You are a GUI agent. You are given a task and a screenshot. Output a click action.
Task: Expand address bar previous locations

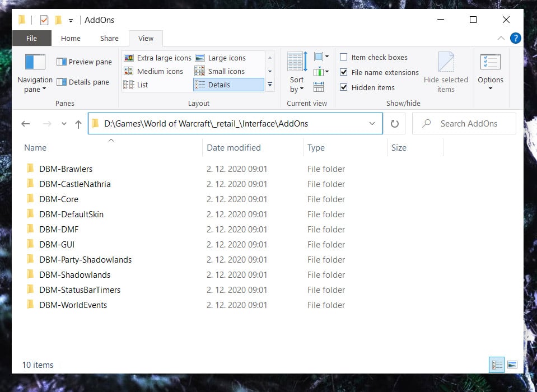click(372, 124)
